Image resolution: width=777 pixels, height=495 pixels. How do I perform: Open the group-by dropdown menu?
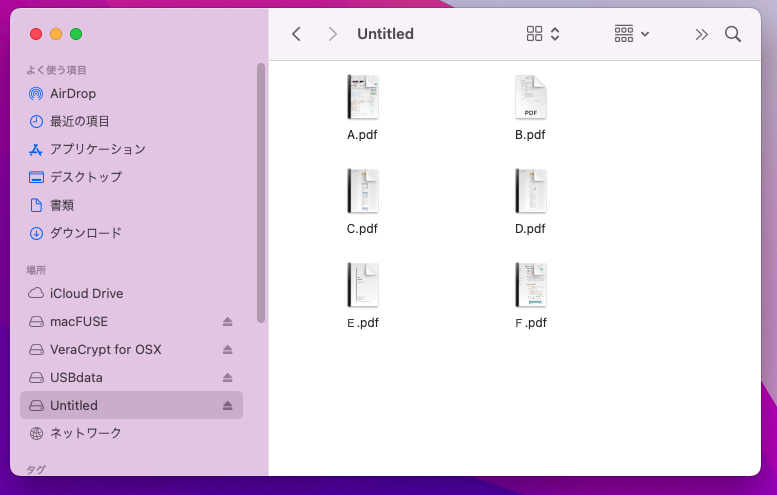[631, 34]
